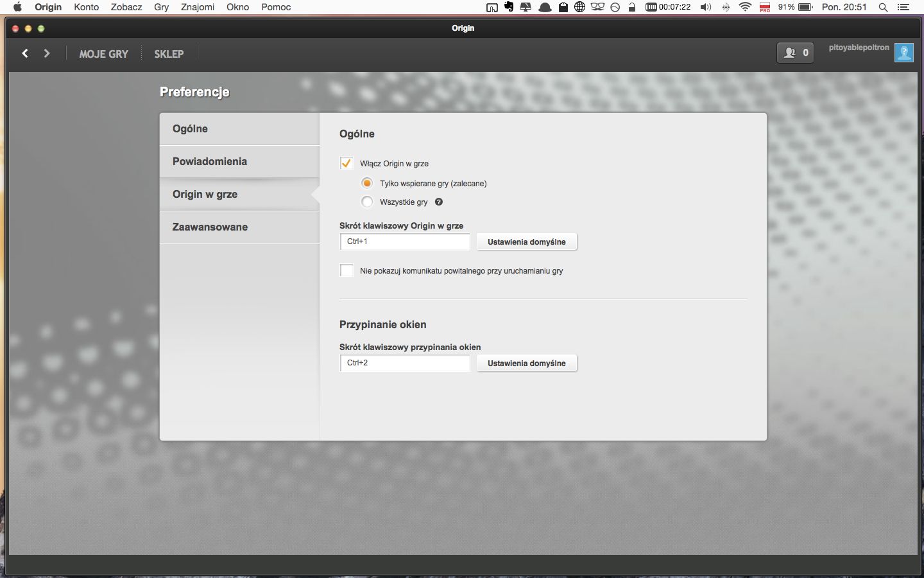
Task: Reset window pinning shortcut to Ustawienia domyślne
Action: coord(527,363)
